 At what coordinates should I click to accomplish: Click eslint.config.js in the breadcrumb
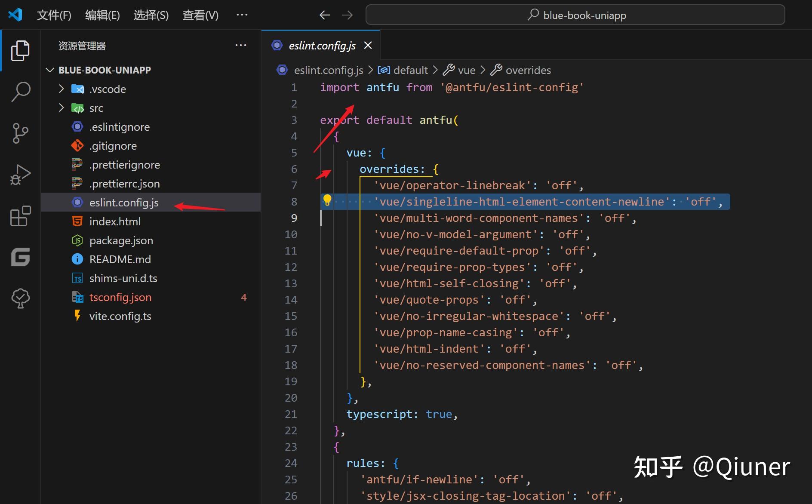coord(329,70)
